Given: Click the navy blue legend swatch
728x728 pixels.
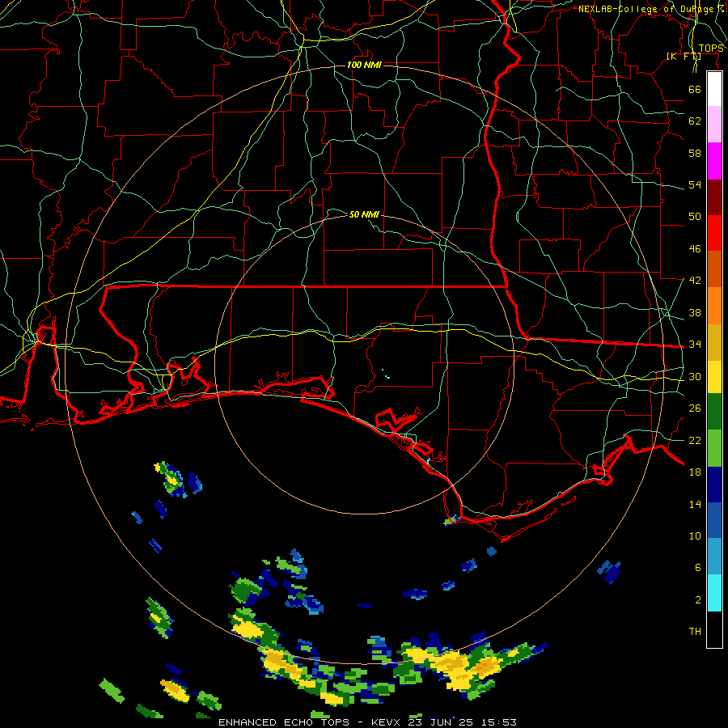Looking at the screenshot, I should click(x=714, y=485).
